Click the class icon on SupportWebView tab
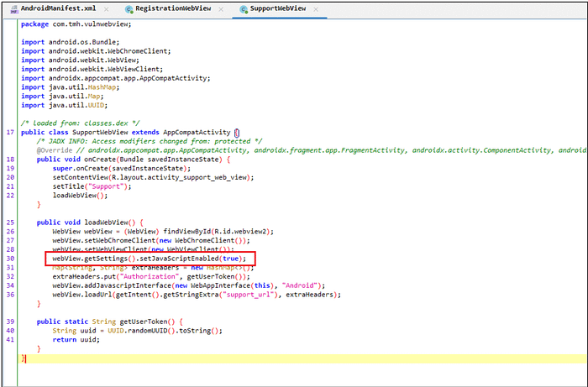Screen dimensions: 588x387 [244, 10]
